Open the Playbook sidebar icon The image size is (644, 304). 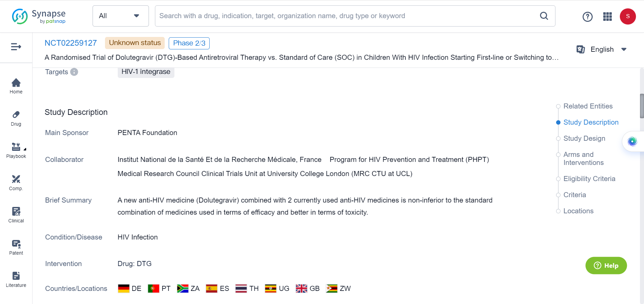click(x=16, y=150)
